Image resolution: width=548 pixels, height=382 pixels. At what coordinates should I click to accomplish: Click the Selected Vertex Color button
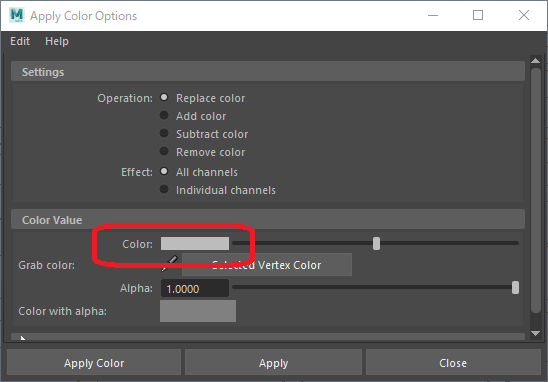click(267, 265)
